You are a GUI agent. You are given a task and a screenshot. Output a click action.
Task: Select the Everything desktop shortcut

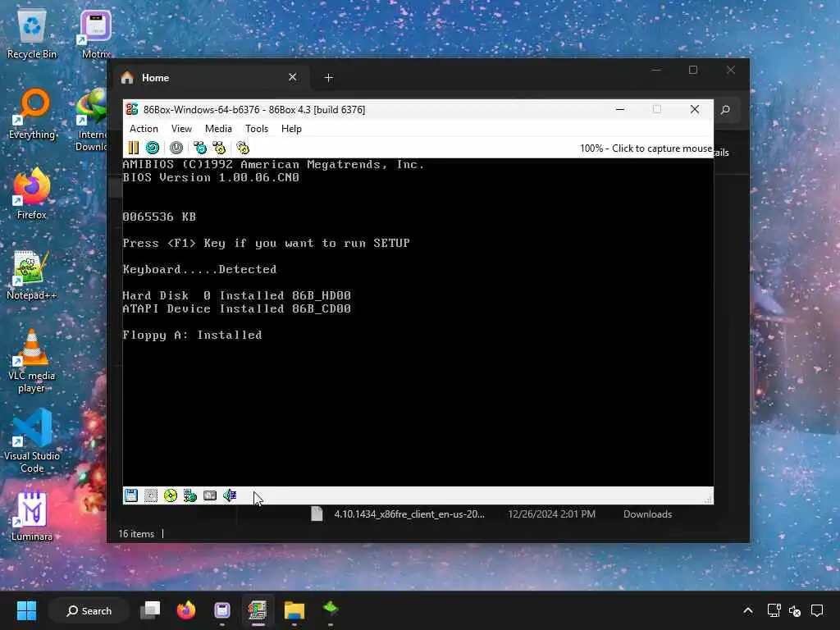[32, 114]
